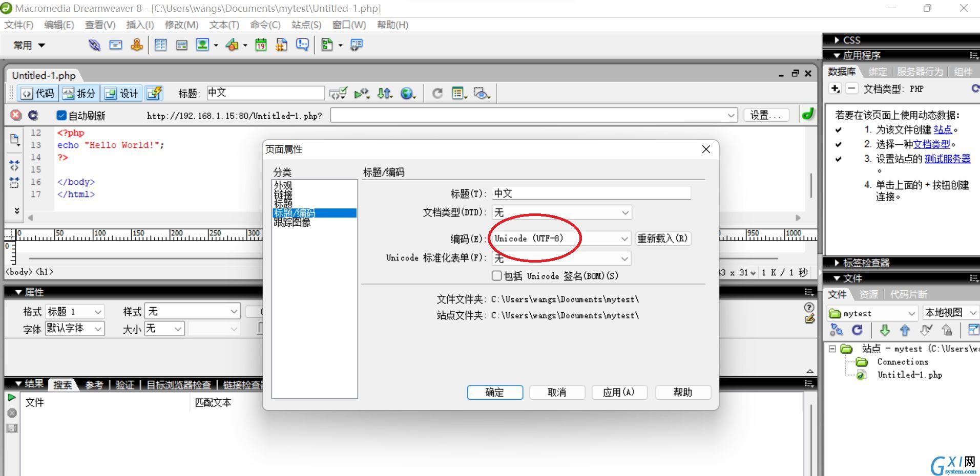Open the 编码 Unicode (UTF-8) dropdown
The width and height of the screenshot is (980, 476).
561,239
